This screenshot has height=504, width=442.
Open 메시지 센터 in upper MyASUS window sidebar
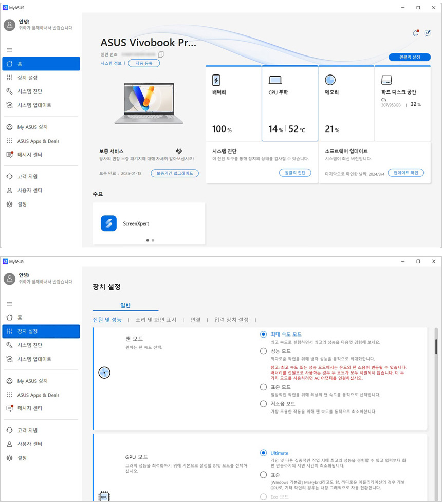click(x=41, y=155)
